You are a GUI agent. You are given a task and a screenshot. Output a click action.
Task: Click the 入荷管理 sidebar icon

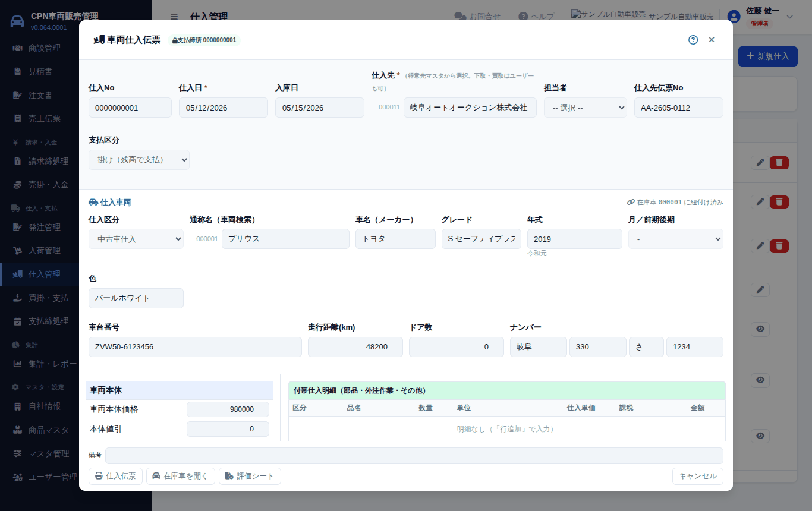[x=17, y=250]
